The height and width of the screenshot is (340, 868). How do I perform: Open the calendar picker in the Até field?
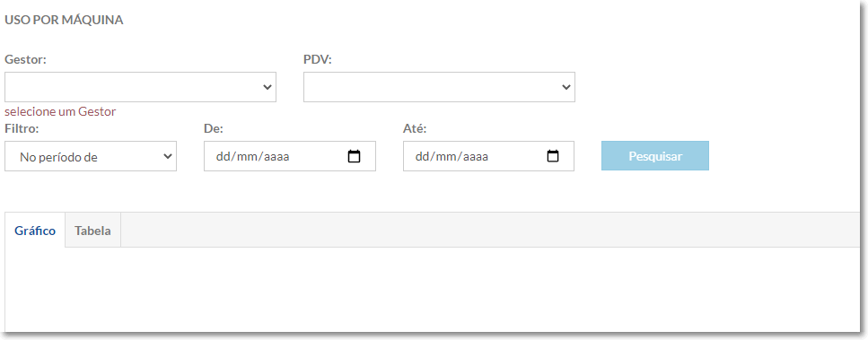(552, 156)
